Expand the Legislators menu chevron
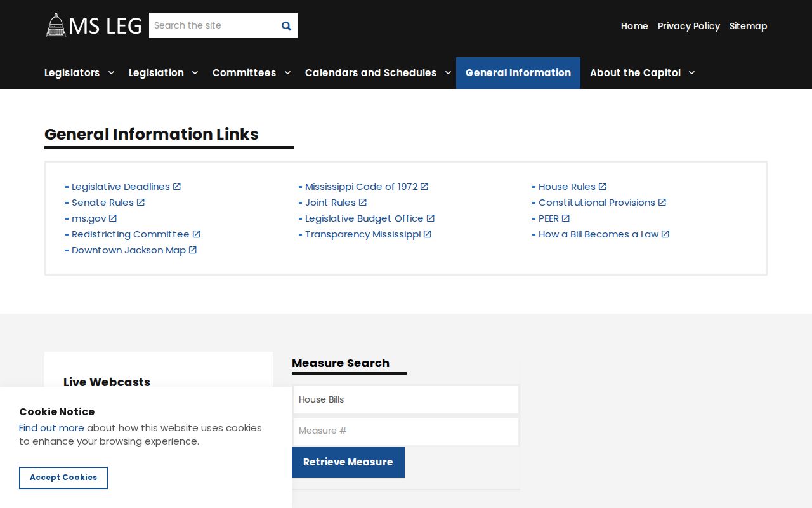The width and height of the screenshot is (812, 508). 111,73
